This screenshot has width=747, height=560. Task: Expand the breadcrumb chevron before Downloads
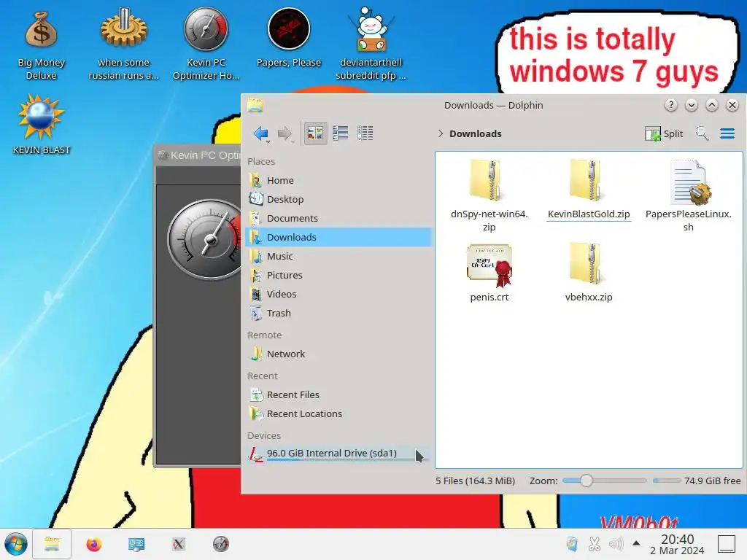pyautogui.click(x=440, y=134)
